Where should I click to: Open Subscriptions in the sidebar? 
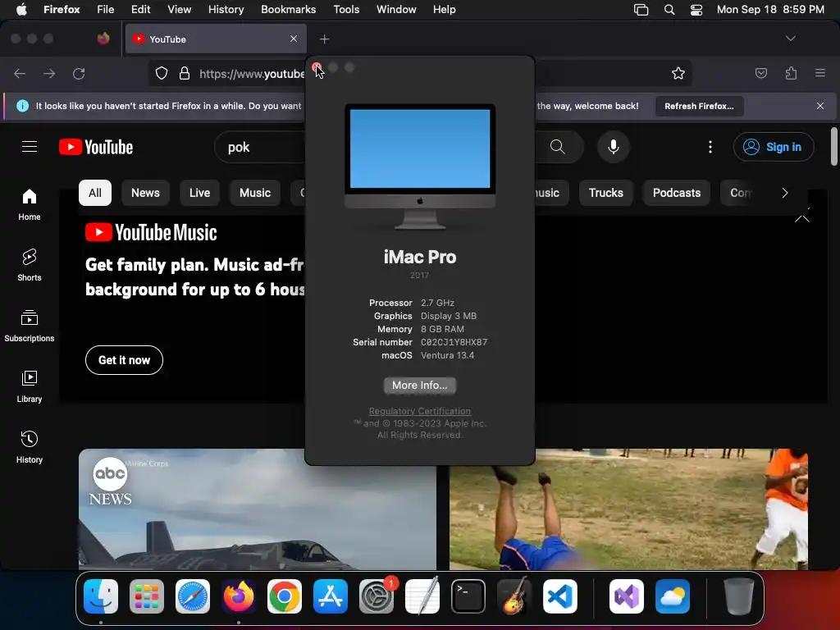pos(30,326)
